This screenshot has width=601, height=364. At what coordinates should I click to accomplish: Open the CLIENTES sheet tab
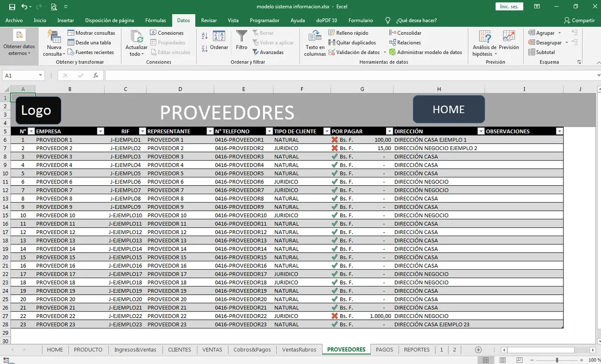[x=179, y=350]
